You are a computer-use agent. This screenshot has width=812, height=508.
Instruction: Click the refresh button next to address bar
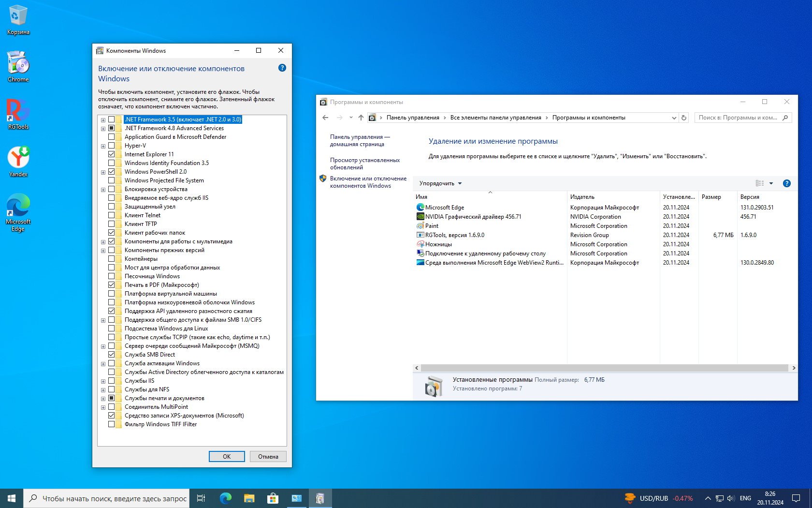pyautogui.click(x=683, y=118)
